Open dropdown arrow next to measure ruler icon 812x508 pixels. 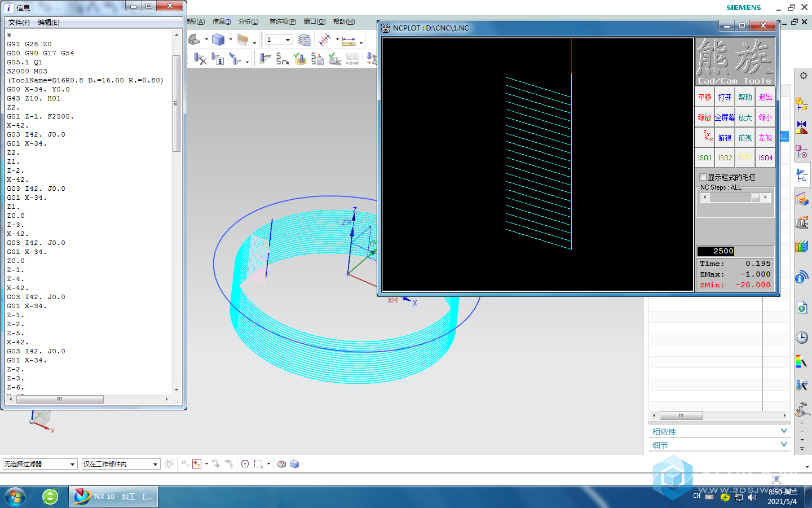pos(361,43)
